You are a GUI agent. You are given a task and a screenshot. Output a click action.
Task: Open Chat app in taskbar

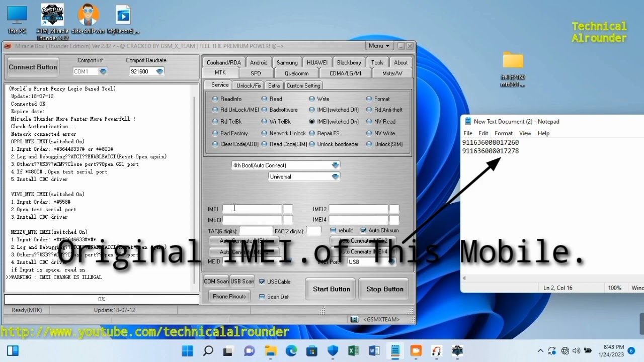point(249,350)
